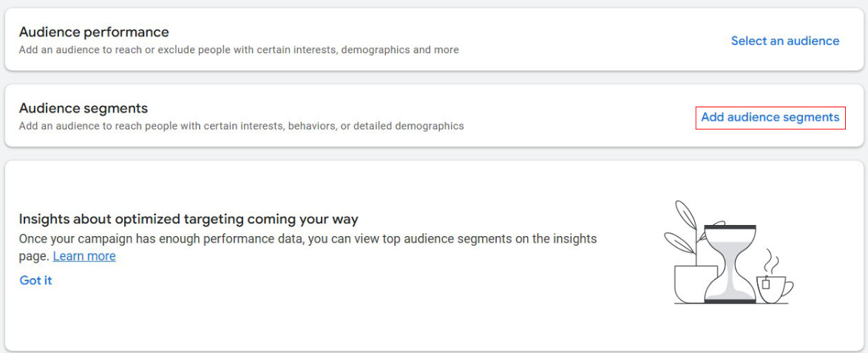Click the performance data explanation paragraph
868x353 pixels.
coord(308,239)
